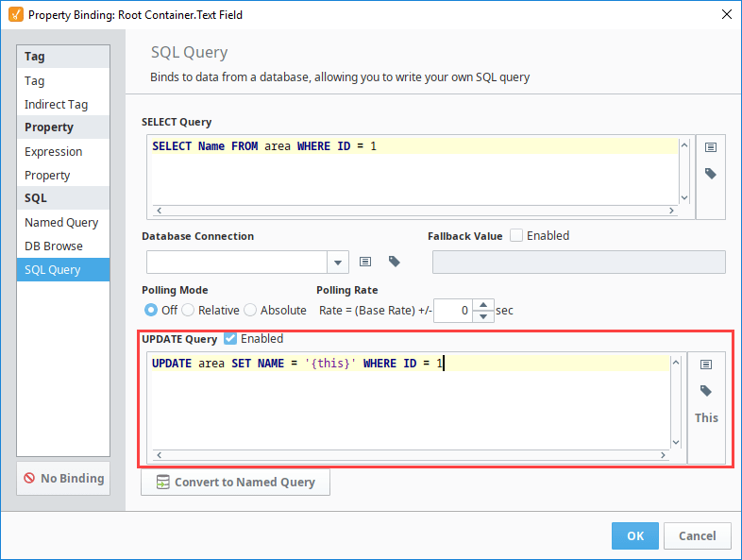This screenshot has height=560, width=742.
Task: Choose the Named Query binding type
Action: [63, 223]
